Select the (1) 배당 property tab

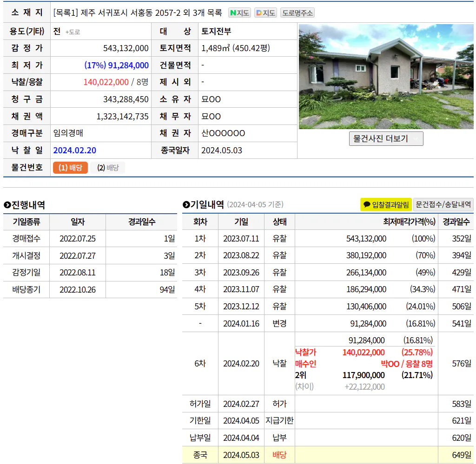(x=70, y=168)
